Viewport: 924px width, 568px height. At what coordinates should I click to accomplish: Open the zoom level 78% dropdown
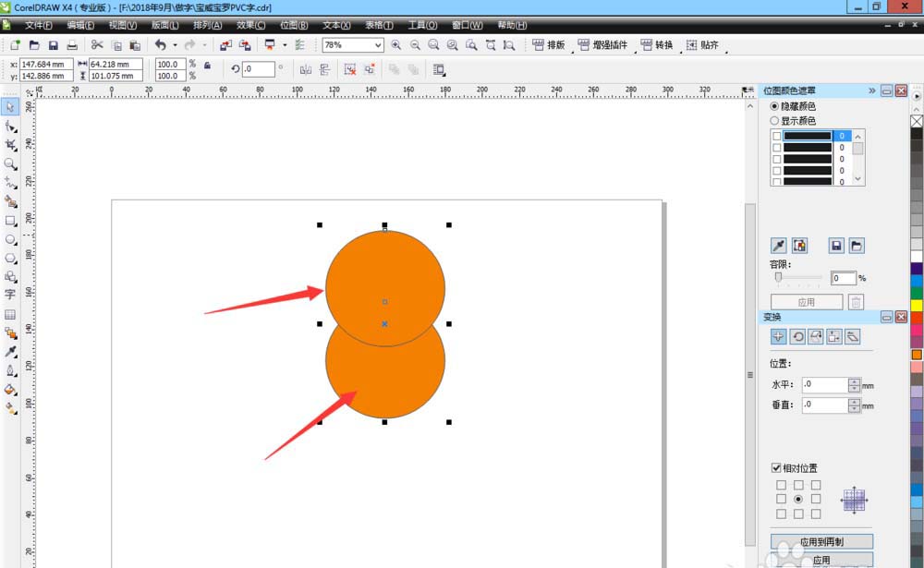378,44
